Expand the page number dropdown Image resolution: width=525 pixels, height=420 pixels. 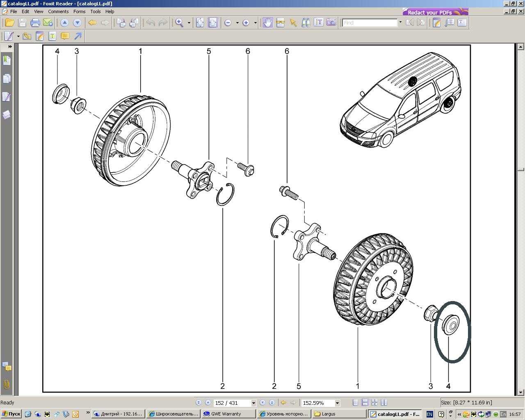point(253,403)
